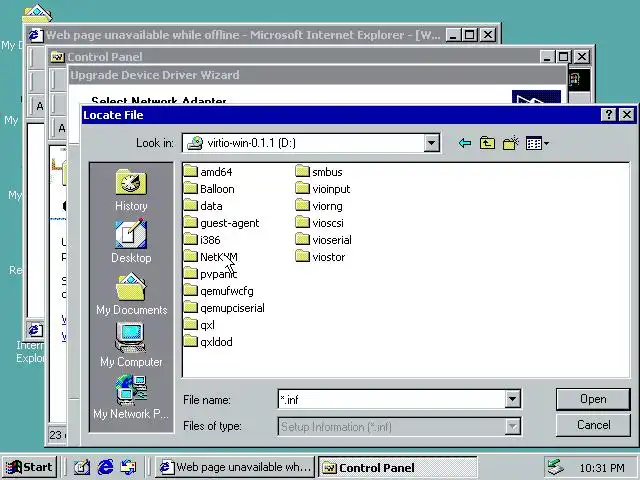This screenshot has height=480, width=640.
Task: Expand the Look in drive dropdown
Action: coord(431,143)
